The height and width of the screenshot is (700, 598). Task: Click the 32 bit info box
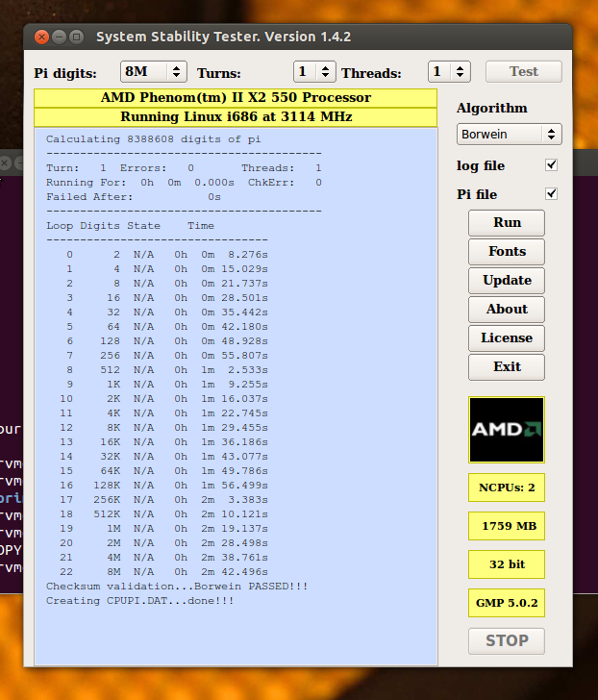[x=507, y=564]
